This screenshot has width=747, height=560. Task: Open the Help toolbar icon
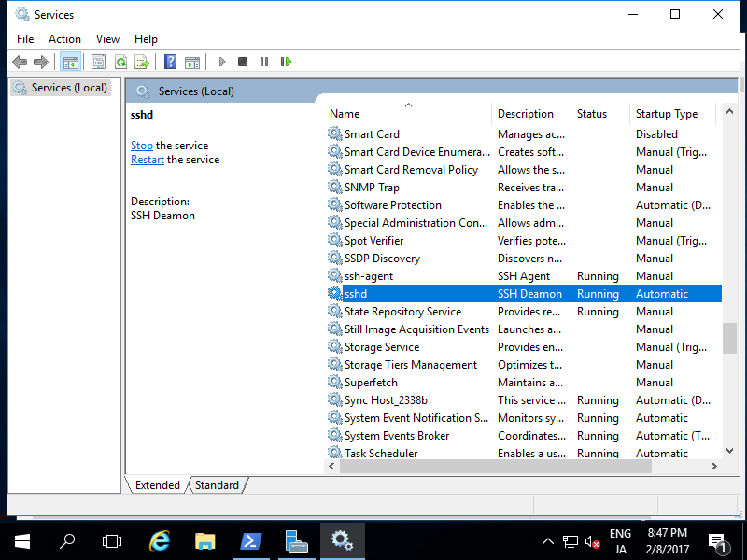click(x=170, y=62)
